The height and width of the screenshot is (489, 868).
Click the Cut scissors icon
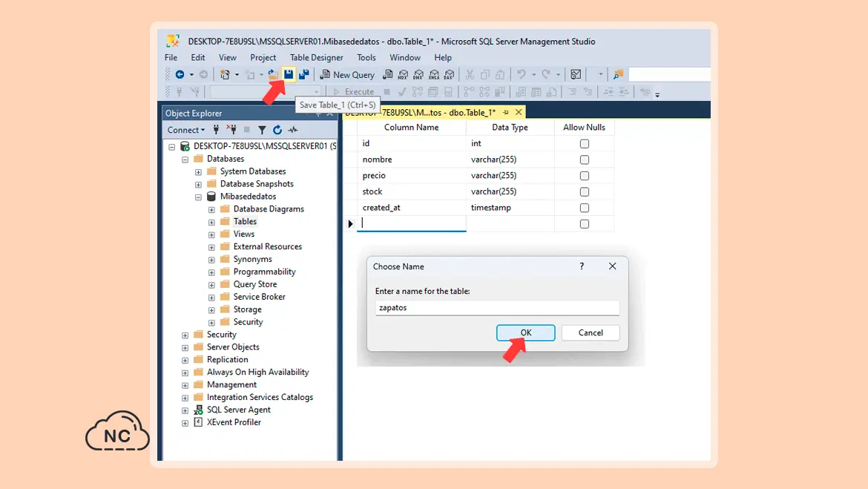click(470, 74)
